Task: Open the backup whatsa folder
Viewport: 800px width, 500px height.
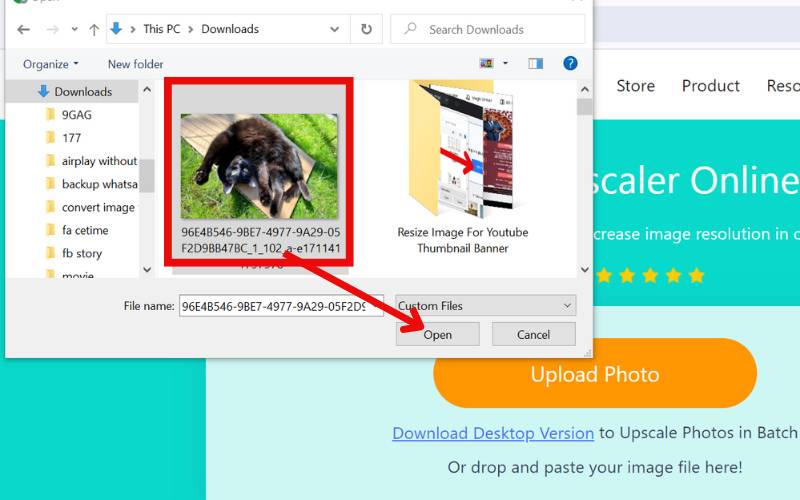Action: (99, 184)
